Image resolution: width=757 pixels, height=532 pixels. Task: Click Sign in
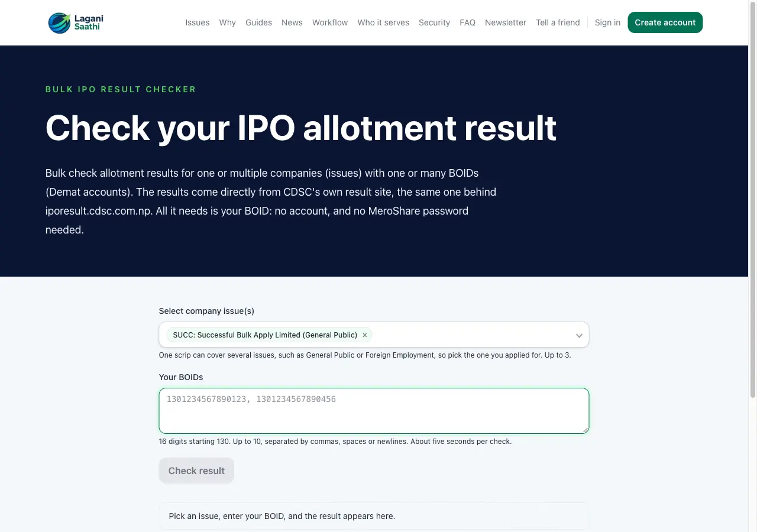tap(608, 22)
